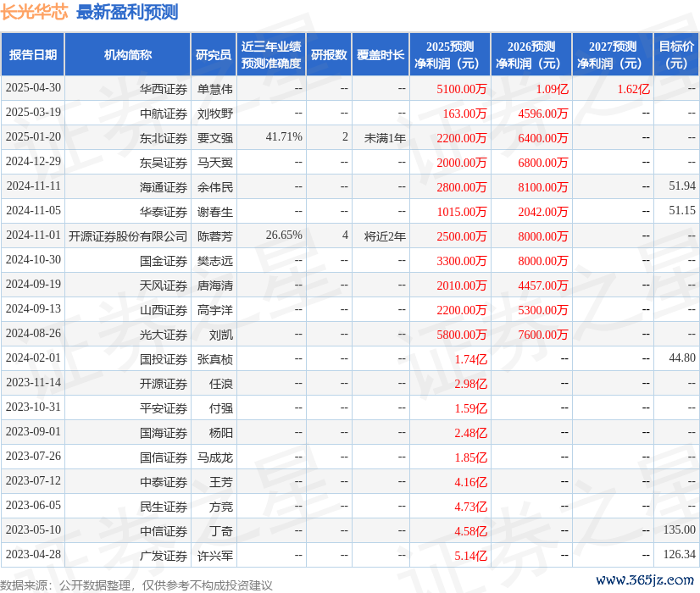Select analyst 许兴军

[215, 555]
